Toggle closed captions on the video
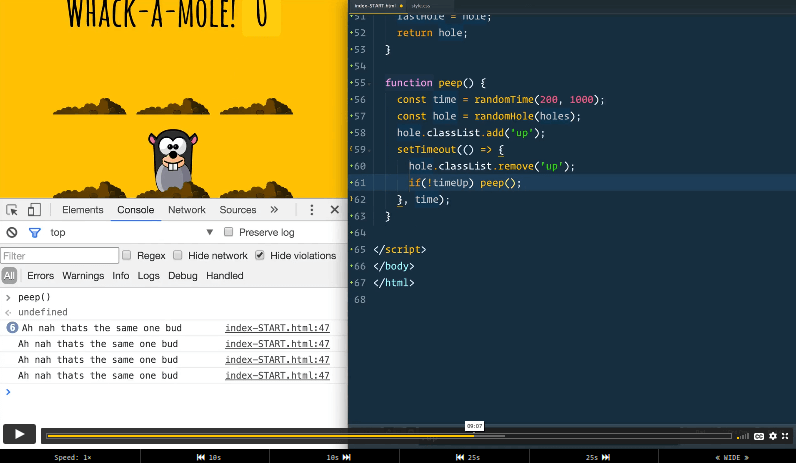This screenshot has width=796, height=463. click(759, 436)
